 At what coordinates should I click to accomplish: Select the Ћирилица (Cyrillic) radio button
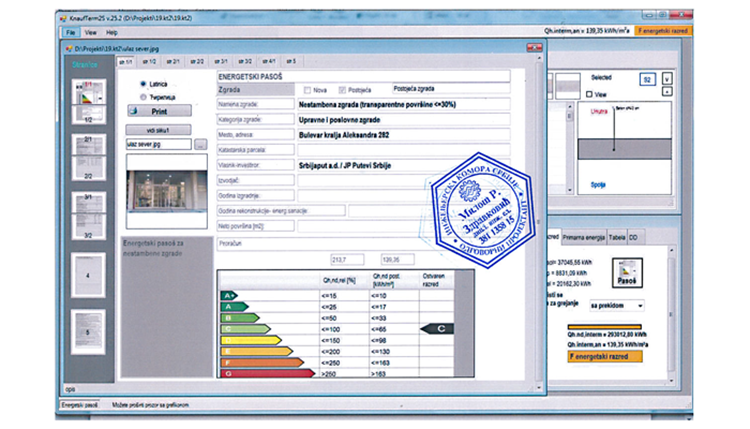(143, 97)
